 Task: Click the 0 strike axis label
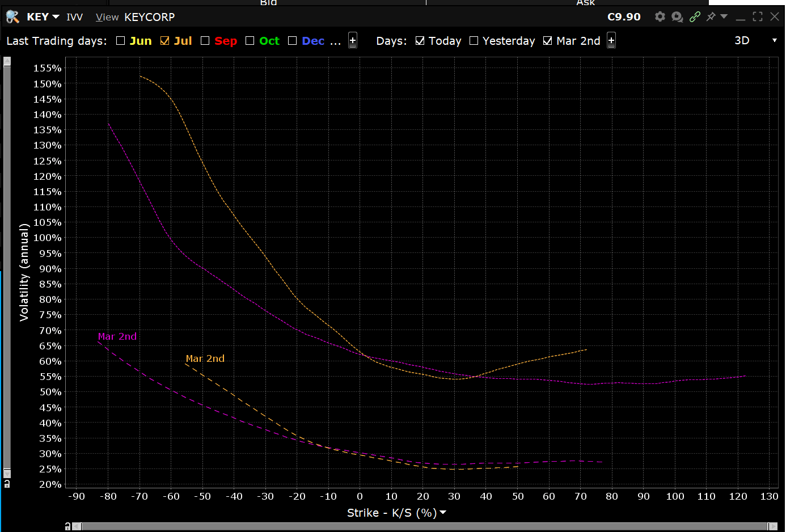pos(360,496)
